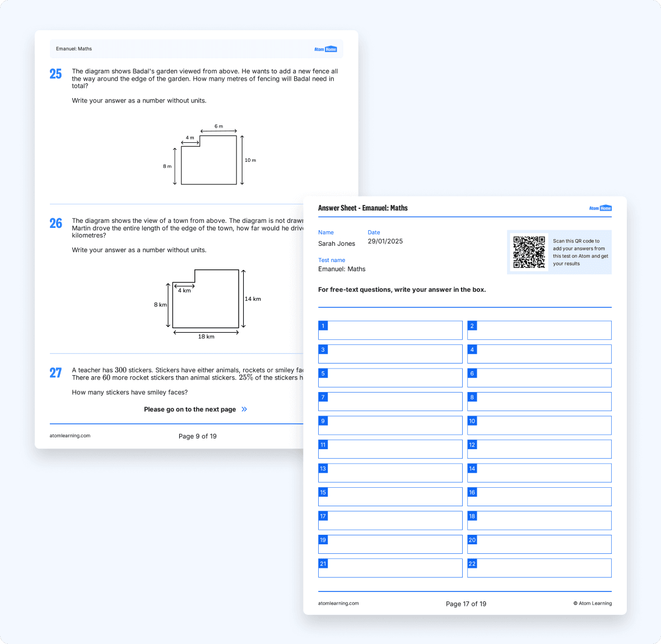Click the garden diagram for question 25
Viewport: 661px width, 644px height.
(209, 160)
